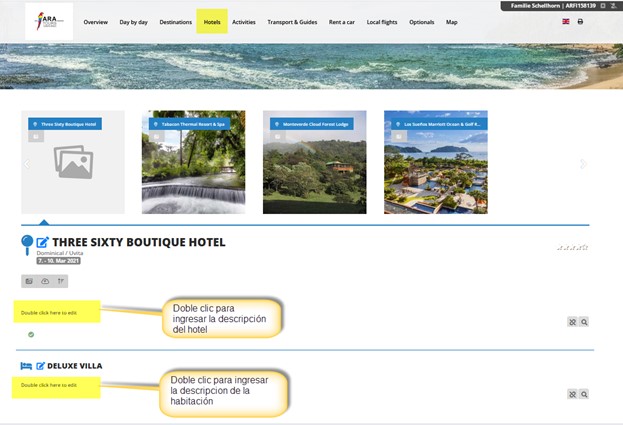The height and width of the screenshot is (425, 623).
Task: Click the magnifier icon in hotel description row
Action: pyautogui.click(x=583, y=322)
